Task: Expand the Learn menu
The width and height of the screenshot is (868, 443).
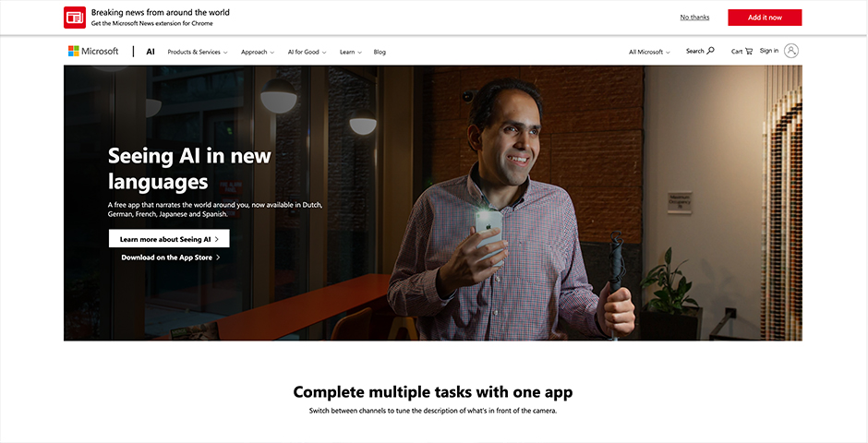Action: click(350, 52)
